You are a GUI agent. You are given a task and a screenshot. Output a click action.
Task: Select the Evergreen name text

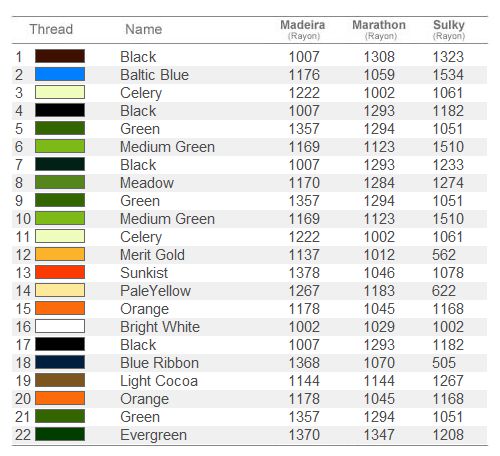click(153, 435)
